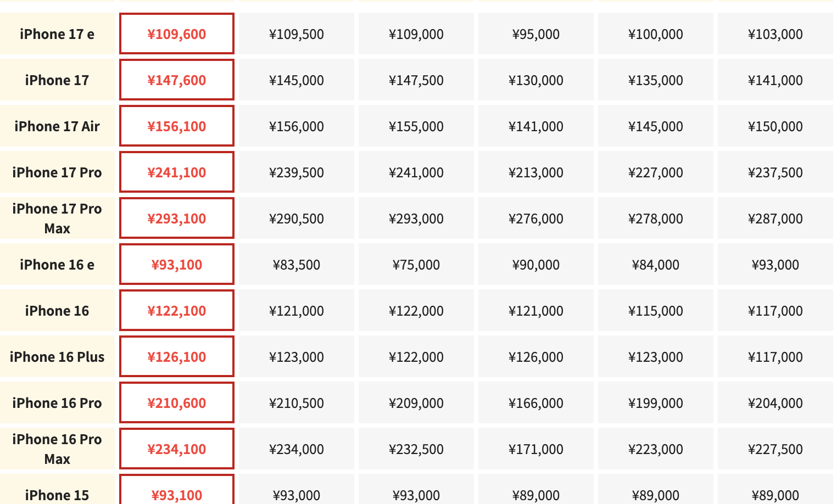Select the ¥227,500 price cell
The image size is (837, 504).
[775, 449]
